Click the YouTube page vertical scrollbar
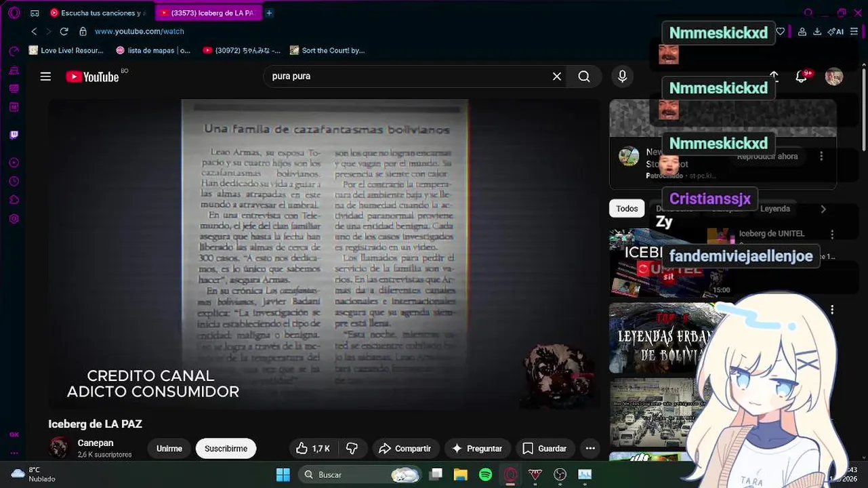This screenshot has height=488, width=868. click(x=864, y=108)
